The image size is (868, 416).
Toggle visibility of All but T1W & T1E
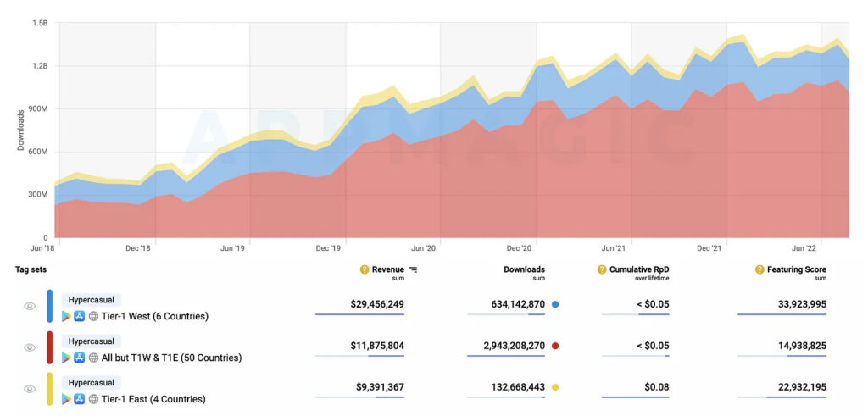[30, 347]
